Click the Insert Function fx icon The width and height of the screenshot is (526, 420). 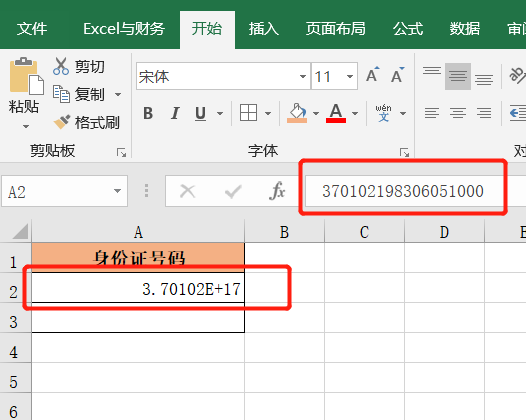click(277, 191)
